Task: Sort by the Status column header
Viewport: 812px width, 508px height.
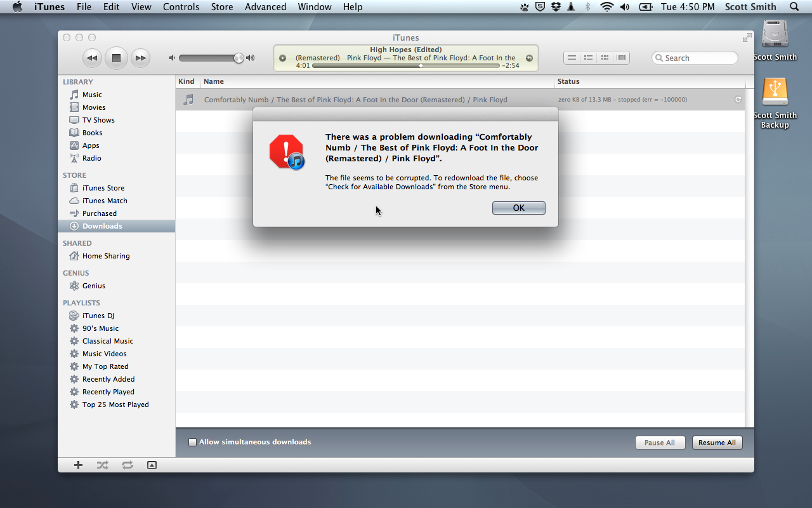Action: [651, 81]
